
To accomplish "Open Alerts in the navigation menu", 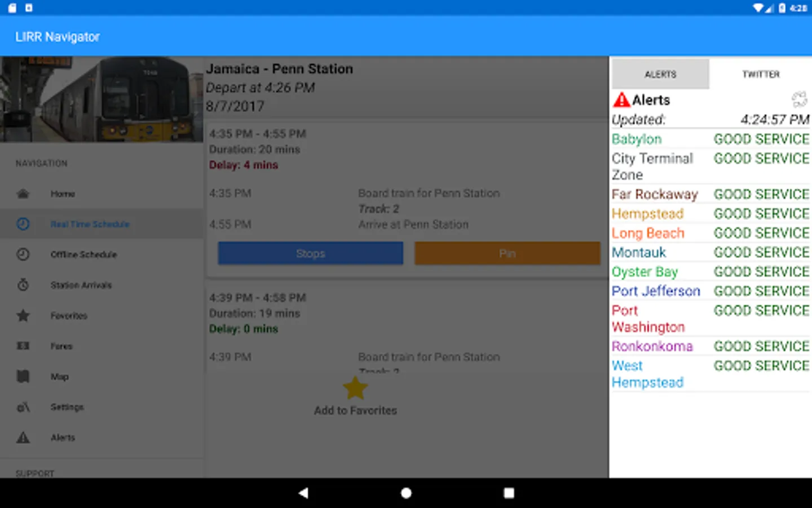I will [101, 437].
